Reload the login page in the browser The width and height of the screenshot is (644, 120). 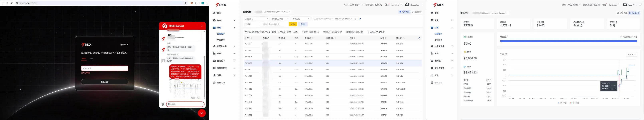(x=12, y=3)
